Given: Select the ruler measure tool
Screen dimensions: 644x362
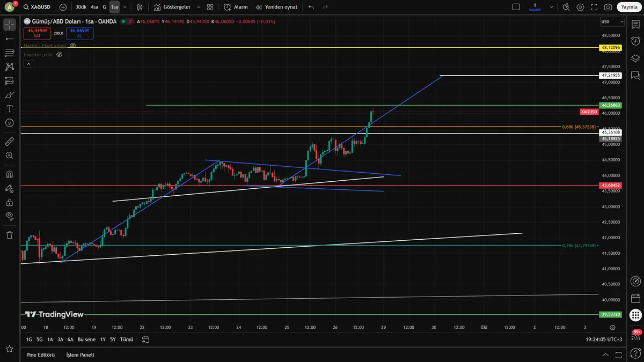Looking at the screenshot, I should 9,142.
